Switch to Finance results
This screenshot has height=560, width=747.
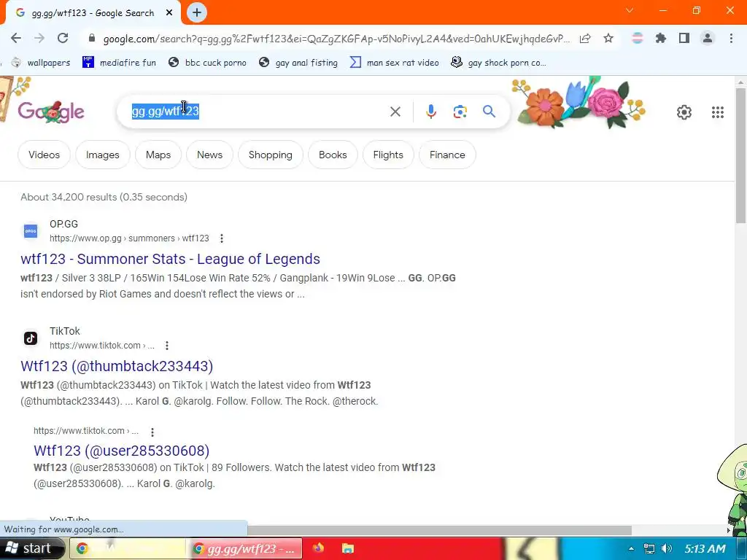tap(447, 155)
